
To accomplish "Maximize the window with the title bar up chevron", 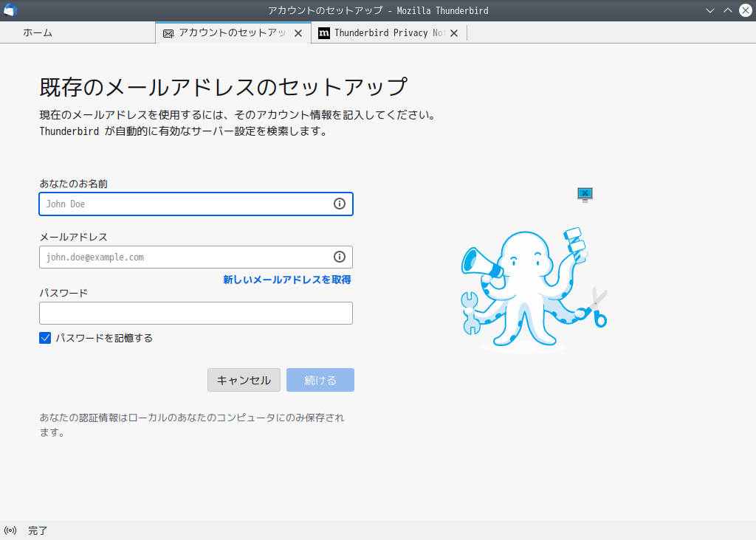I will pos(727,10).
